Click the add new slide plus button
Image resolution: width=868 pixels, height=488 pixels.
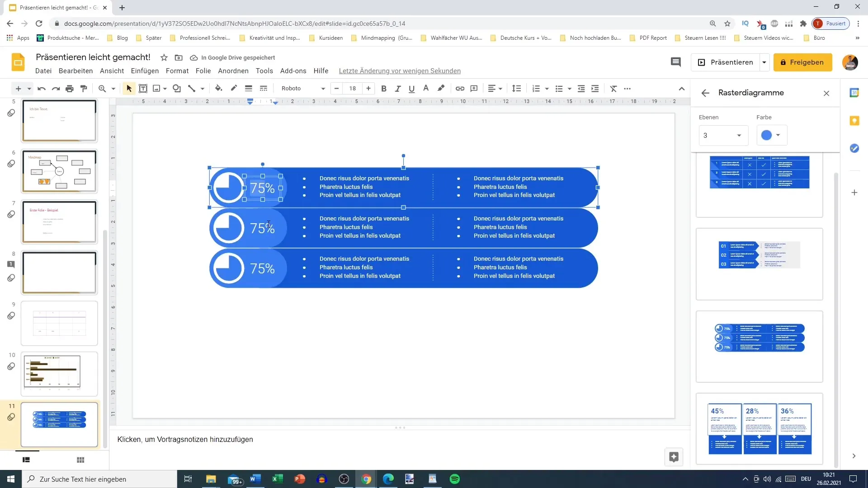(x=18, y=89)
